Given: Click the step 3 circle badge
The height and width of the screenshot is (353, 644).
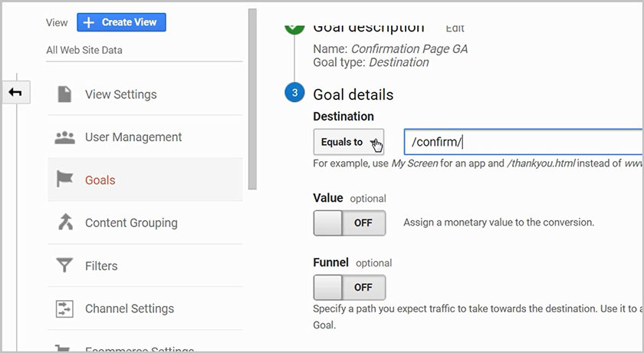Looking at the screenshot, I should [294, 94].
